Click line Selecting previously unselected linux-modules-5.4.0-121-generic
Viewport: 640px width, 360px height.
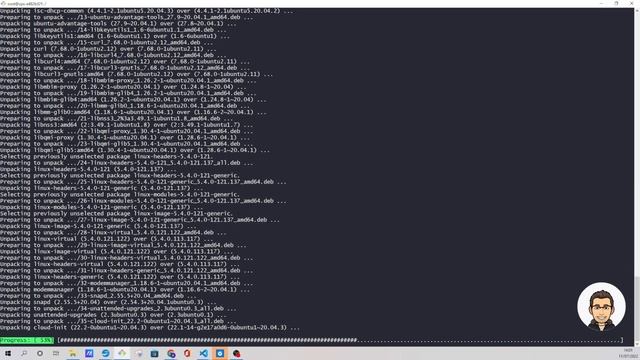(120, 194)
